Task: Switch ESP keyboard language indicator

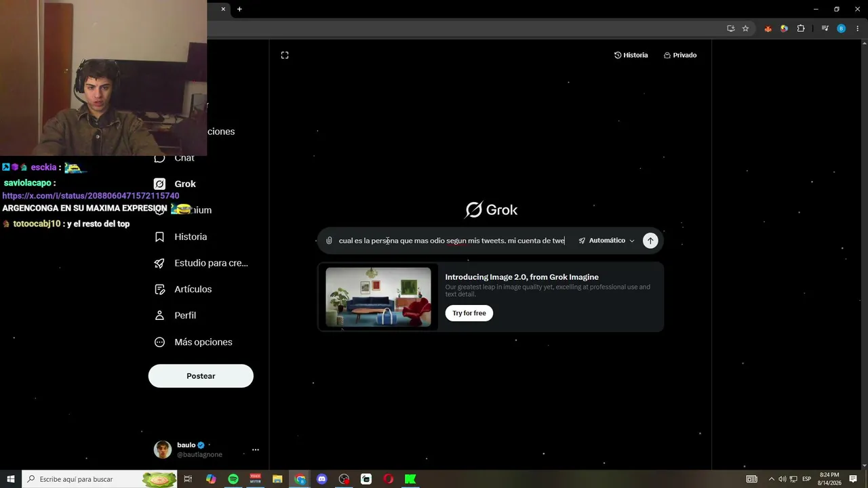Action: pyautogui.click(x=807, y=479)
